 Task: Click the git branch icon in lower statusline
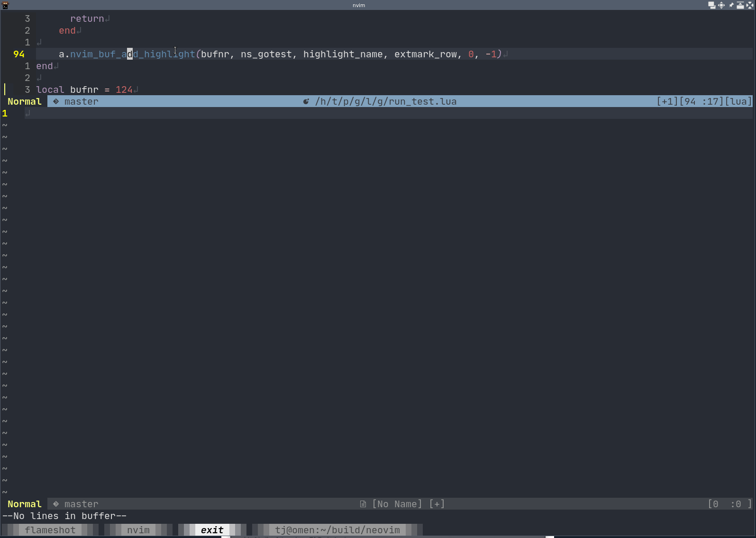(56, 504)
